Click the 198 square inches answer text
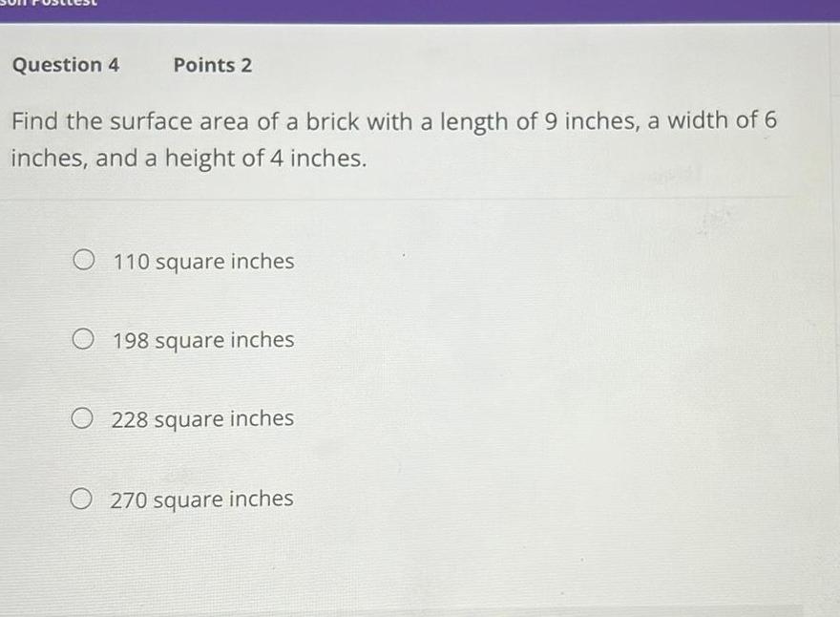Viewport: 840px width, 617px height. coord(205,340)
